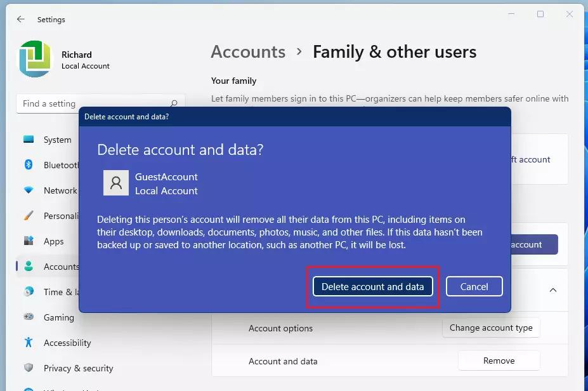588x391 pixels.
Task: Click Richard's profile avatar
Action: coord(35,60)
